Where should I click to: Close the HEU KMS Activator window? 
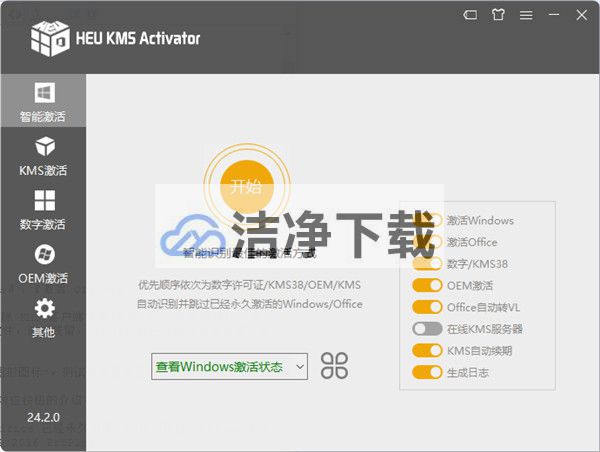[582, 15]
